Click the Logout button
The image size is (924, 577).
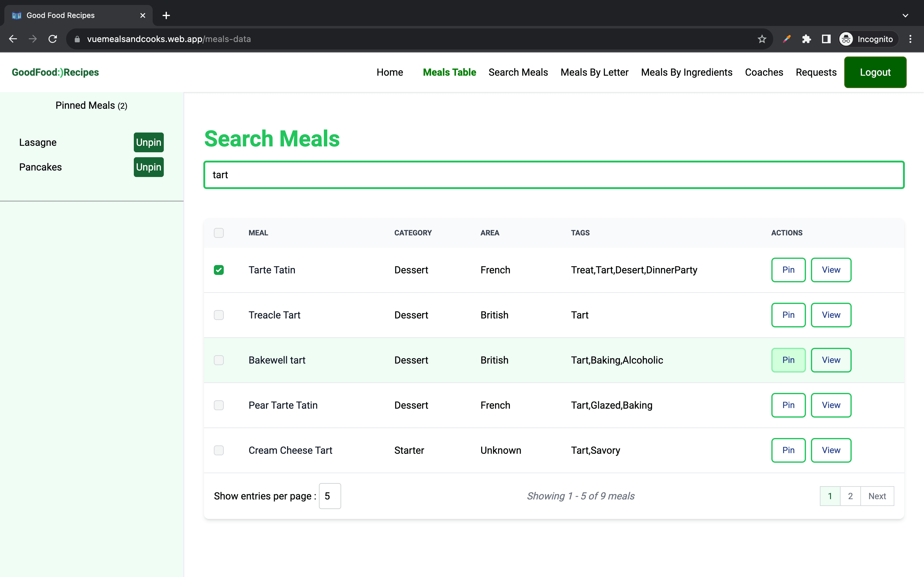click(x=875, y=72)
